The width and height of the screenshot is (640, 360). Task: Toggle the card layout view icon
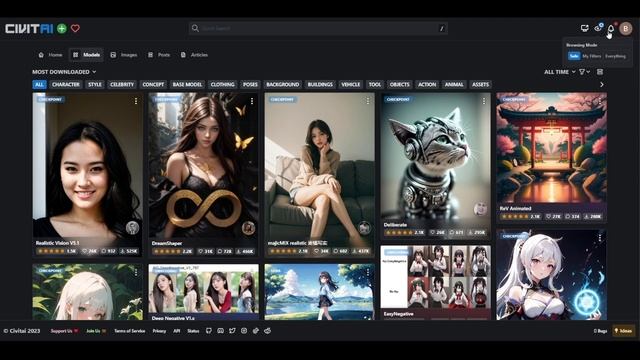(x=600, y=72)
